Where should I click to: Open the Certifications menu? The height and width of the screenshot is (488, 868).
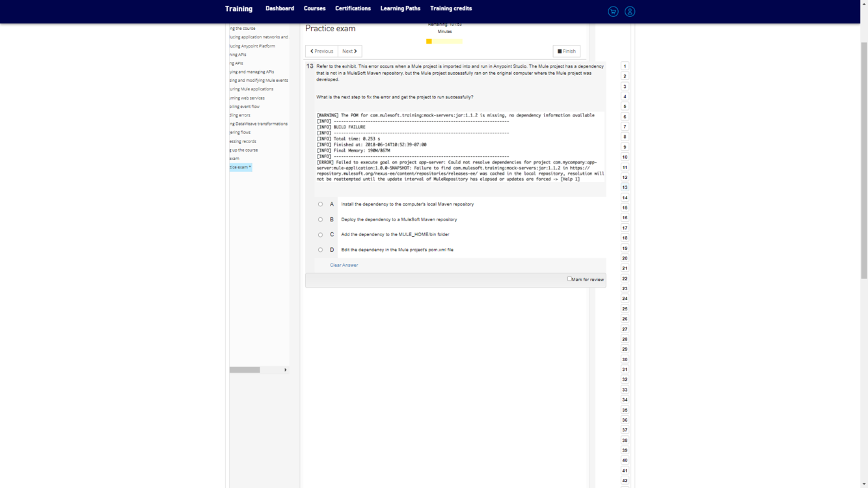[353, 8]
